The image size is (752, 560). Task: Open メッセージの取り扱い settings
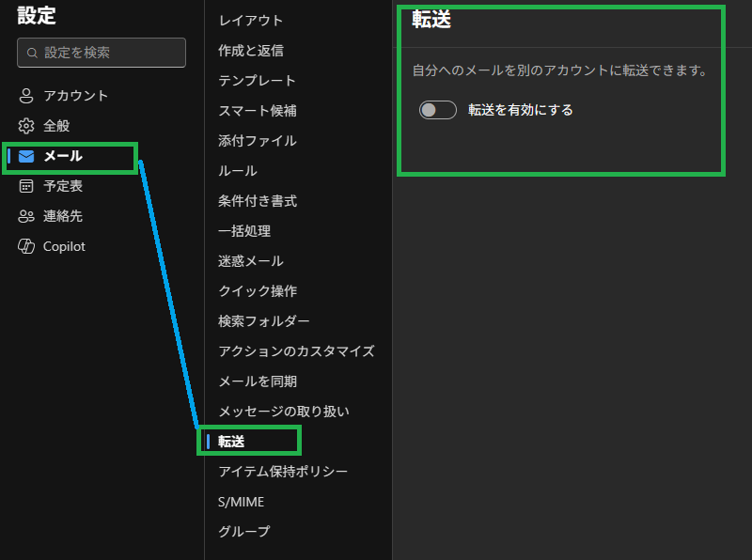tap(284, 412)
